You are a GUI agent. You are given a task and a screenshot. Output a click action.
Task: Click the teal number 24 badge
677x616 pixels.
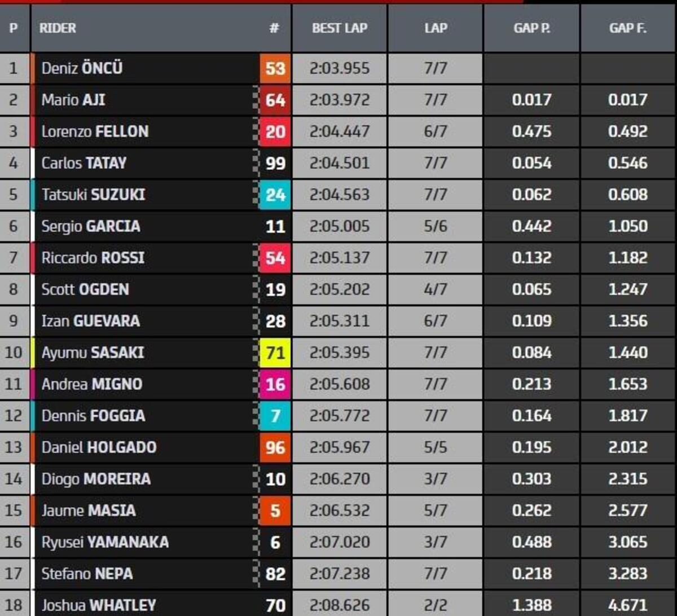click(x=275, y=195)
